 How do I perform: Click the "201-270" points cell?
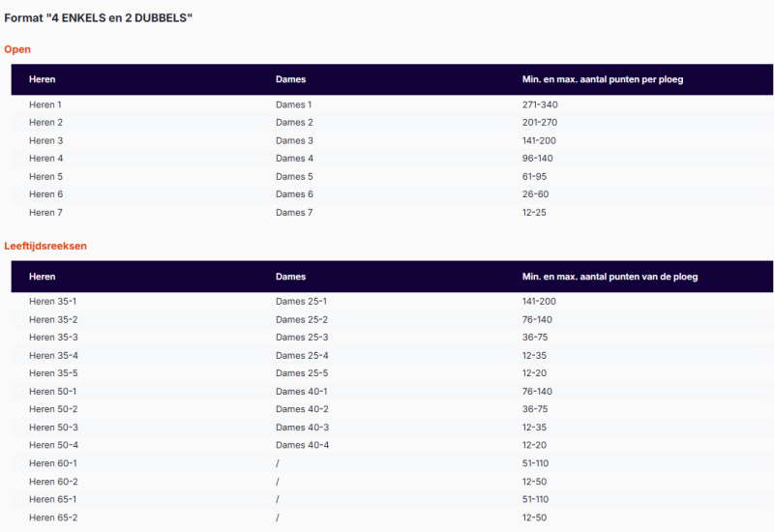click(x=540, y=123)
